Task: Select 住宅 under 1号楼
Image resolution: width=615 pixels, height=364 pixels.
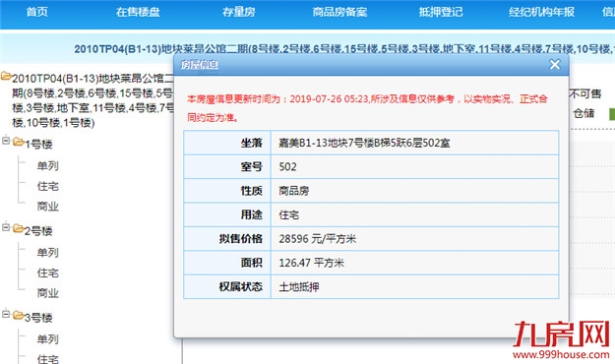Action: pyautogui.click(x=48, y=186)
